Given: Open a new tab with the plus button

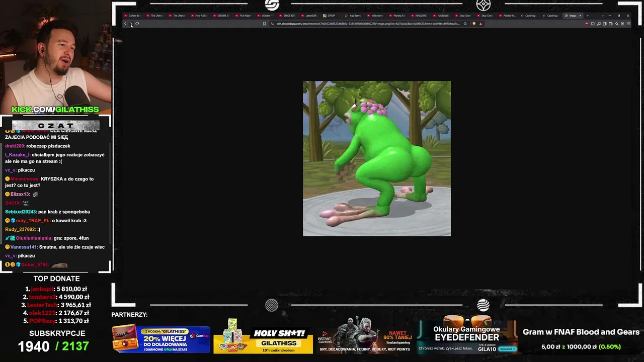Looking at the screenshot, I should click(587, 16).
